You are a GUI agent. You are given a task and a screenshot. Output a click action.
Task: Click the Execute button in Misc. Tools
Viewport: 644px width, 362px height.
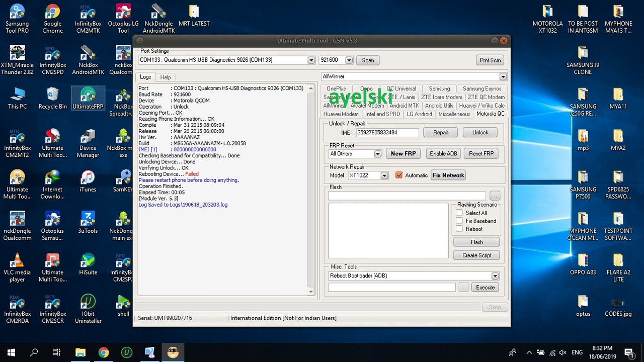click(486, 288)
